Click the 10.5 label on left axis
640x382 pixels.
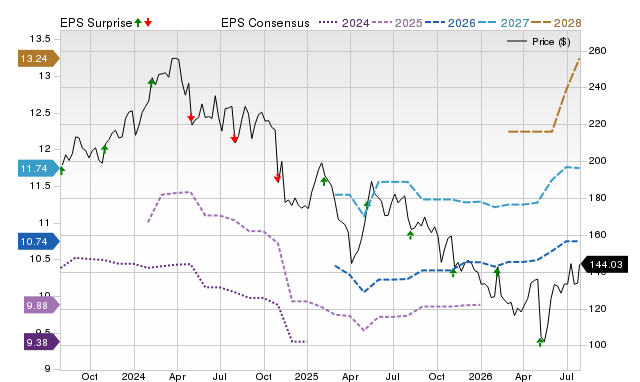click(40, 259)
